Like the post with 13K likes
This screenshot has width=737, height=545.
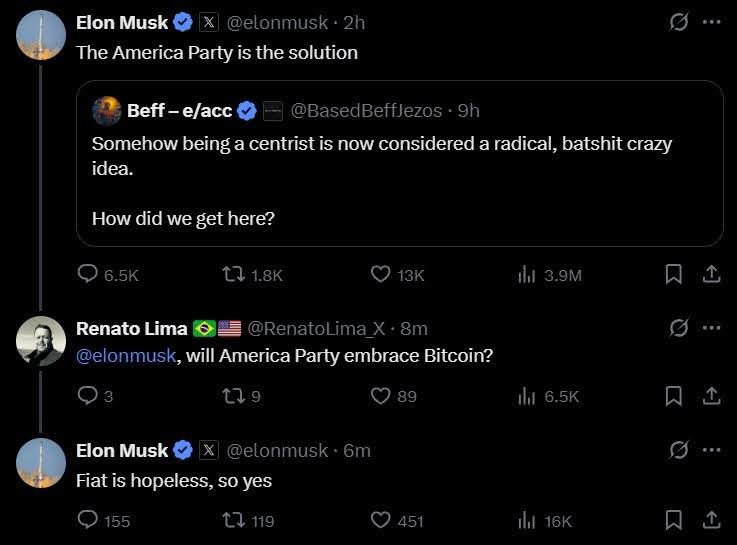(380, 274)
